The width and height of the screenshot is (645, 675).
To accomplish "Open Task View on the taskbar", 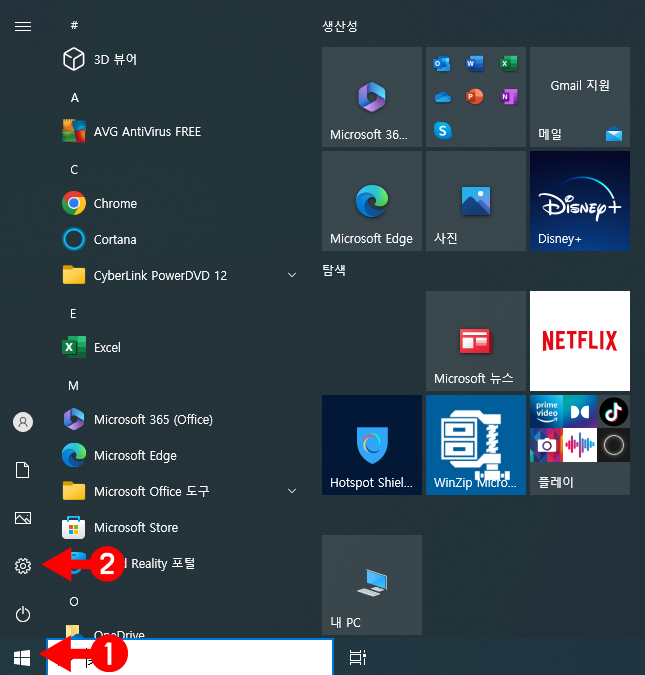I will (357, 657).
